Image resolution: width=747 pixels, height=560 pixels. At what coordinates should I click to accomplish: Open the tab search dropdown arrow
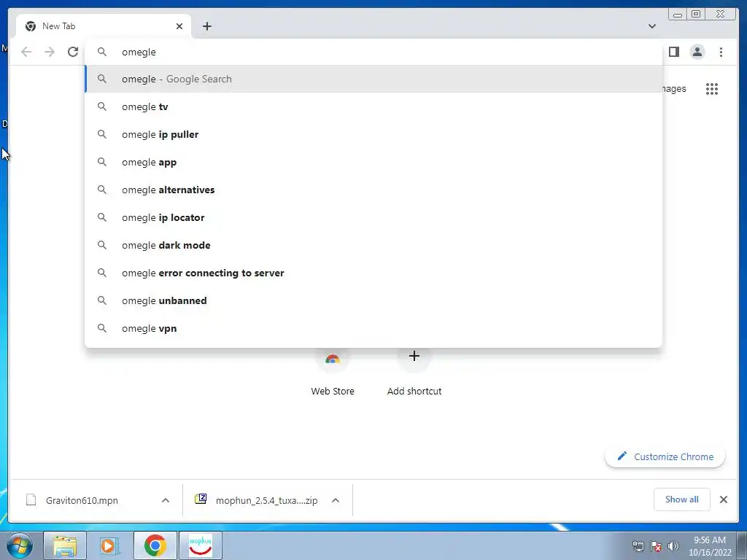tap(652, 26)
